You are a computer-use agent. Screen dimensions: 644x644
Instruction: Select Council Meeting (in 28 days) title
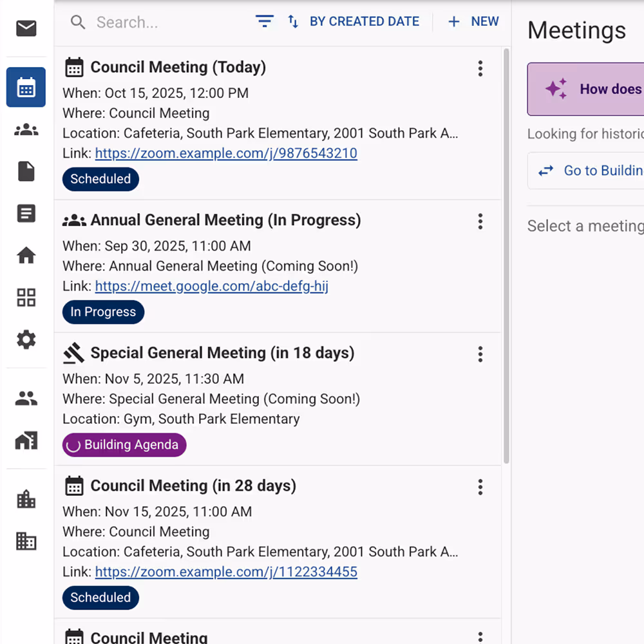(x=193, y=486)
